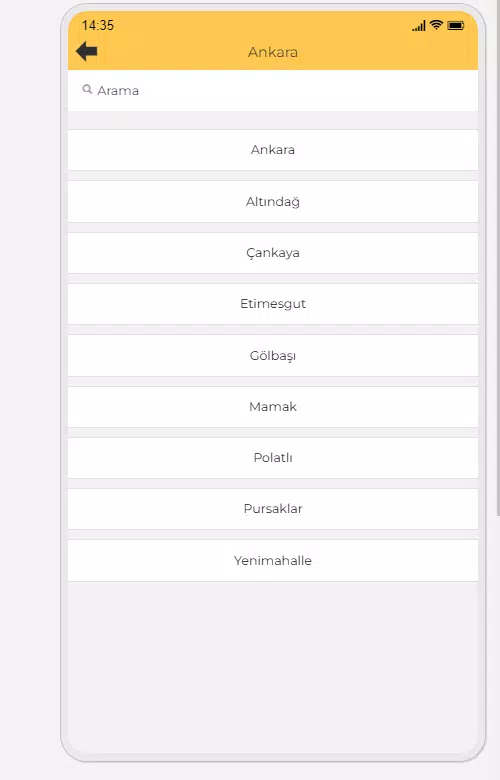Tap the battery indicator icon

point(456,25)
